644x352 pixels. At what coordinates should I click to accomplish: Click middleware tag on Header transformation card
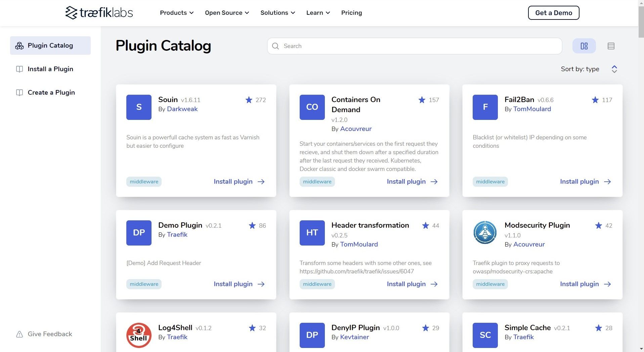(x=317, y=284)
